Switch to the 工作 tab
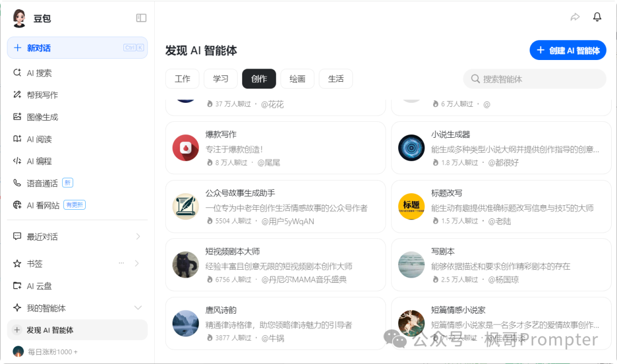The height and width of the screenshot is (364, 617). point(182,79)
